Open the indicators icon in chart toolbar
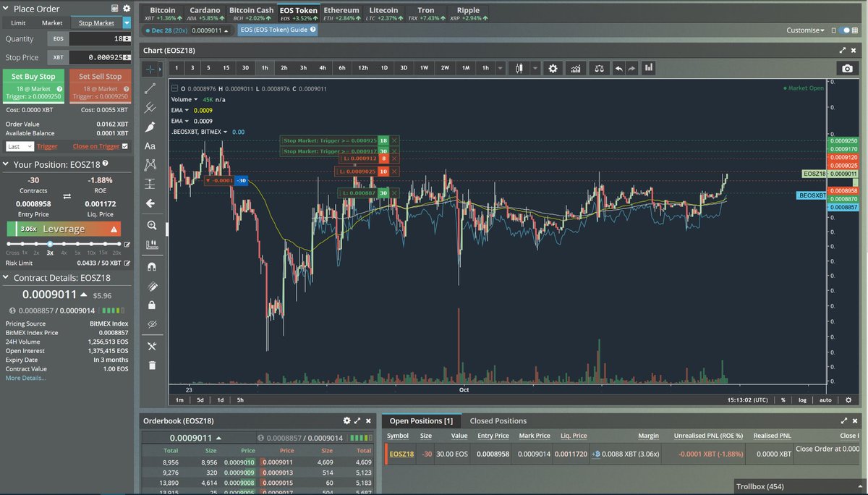The image size is (868, 495). 576,67
